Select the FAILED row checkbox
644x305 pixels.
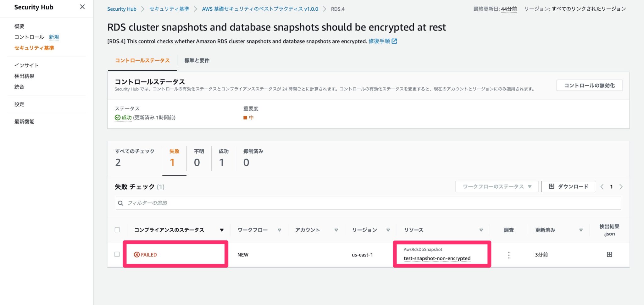pyautogui.click(x=117, y=254)
